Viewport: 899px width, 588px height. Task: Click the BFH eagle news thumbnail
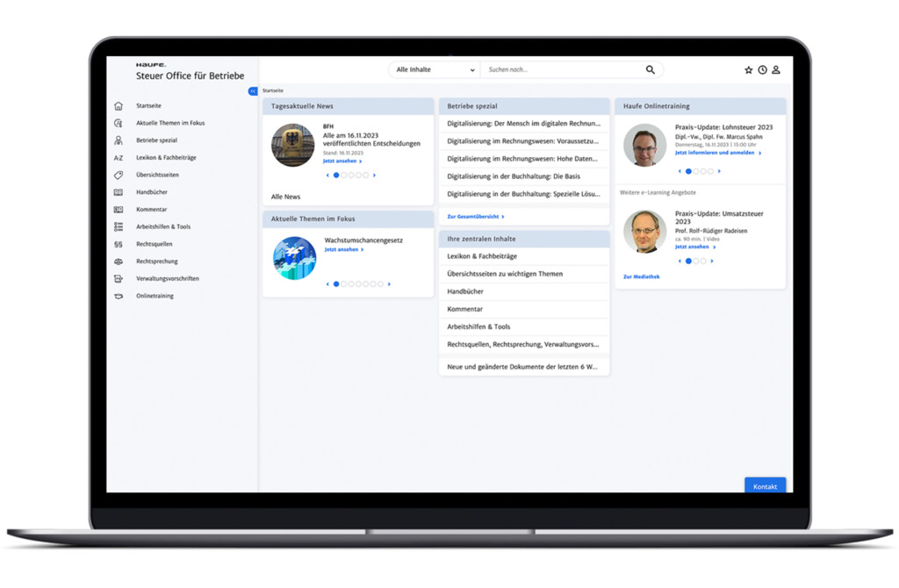[x=293, y=146]
